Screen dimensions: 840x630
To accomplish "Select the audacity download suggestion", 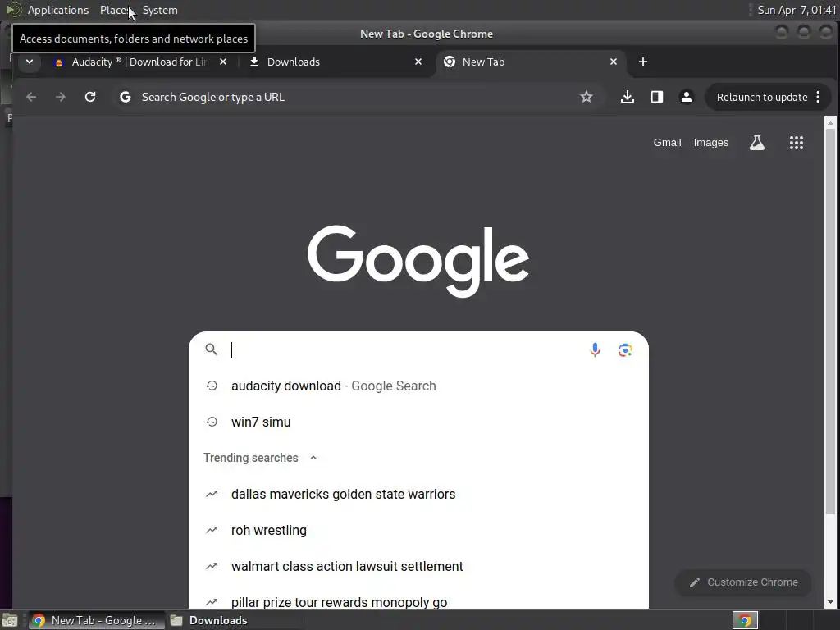I will click(418, 386).
